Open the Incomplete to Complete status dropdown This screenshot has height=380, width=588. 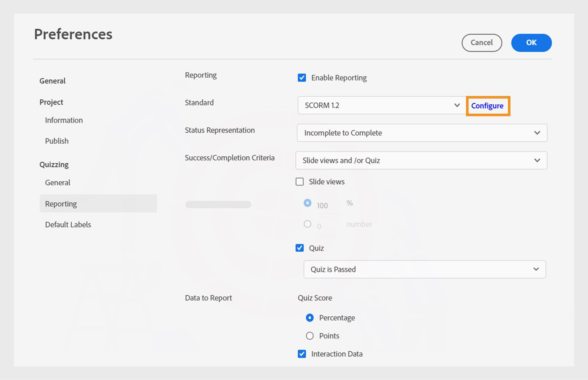coord(422,133)
